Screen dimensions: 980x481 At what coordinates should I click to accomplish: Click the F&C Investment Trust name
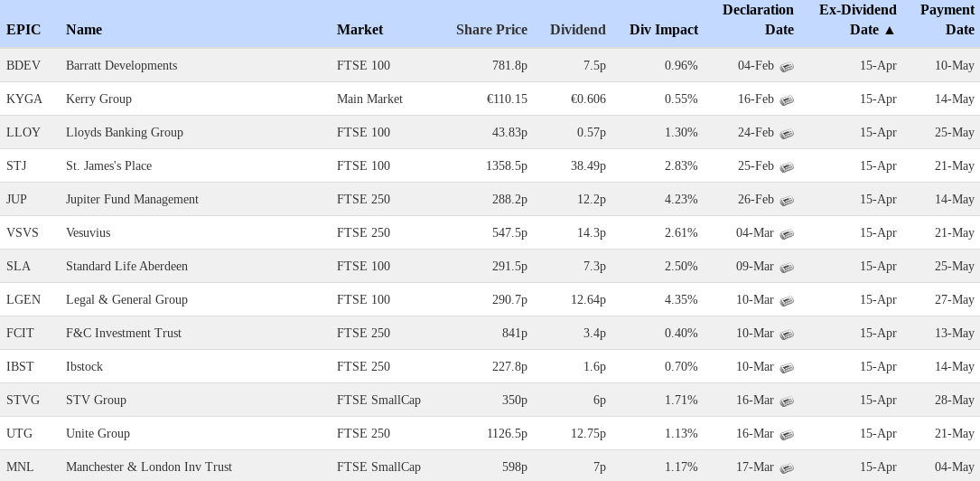click(124, 334)
